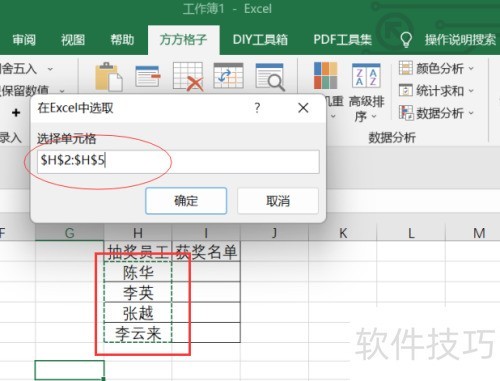
Task: Switch to the 视图 tab
Action: pos(73,40)
